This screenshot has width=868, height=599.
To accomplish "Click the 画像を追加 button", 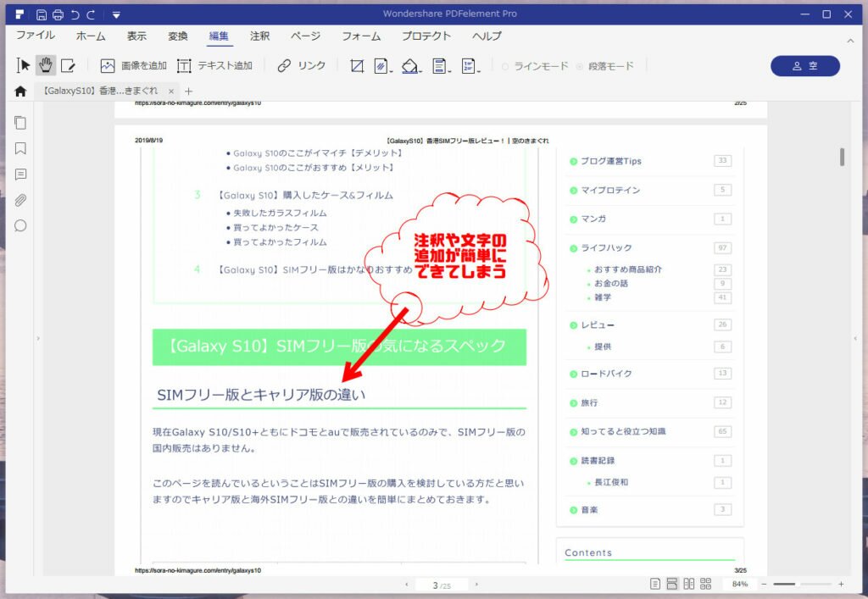I will pyautogui.click(x=133, y=66).
